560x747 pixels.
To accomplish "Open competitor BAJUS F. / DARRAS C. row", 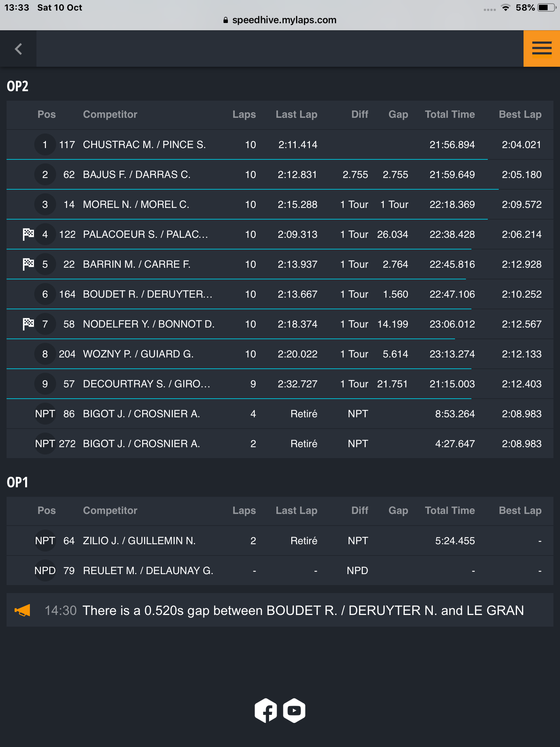I will click(280, 174).
